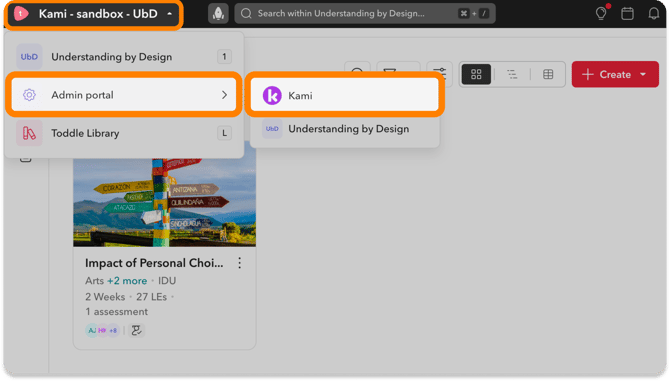Click the keyboard shortcut L badge
The width and height of the screenshot is (670, 381).
tap(224, 133)
